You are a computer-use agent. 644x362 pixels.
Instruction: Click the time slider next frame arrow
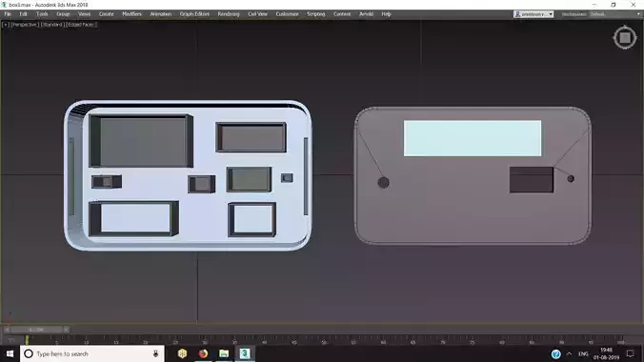(66, 330)
